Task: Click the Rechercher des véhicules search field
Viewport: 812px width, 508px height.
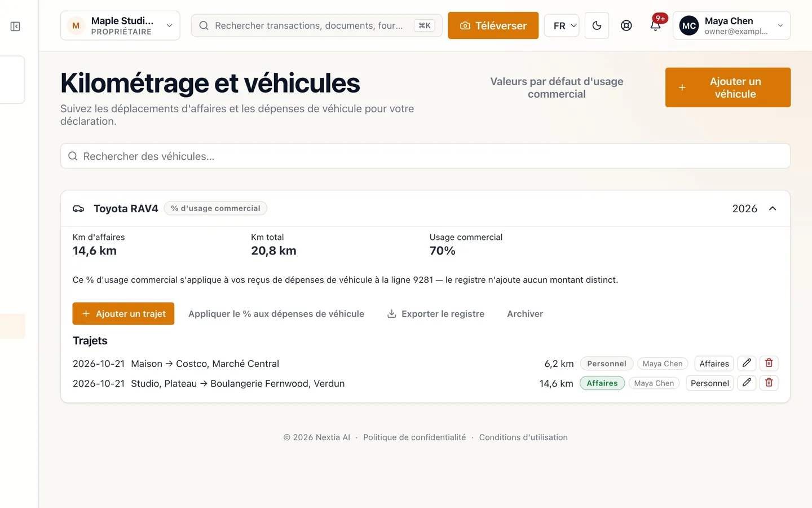Action: tap(425, 156)
